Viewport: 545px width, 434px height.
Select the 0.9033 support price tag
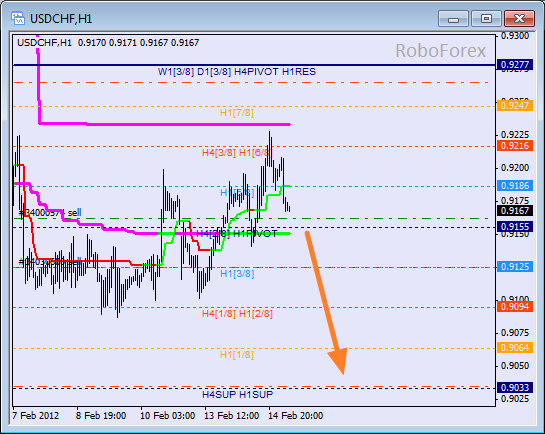tap(514, 387)
